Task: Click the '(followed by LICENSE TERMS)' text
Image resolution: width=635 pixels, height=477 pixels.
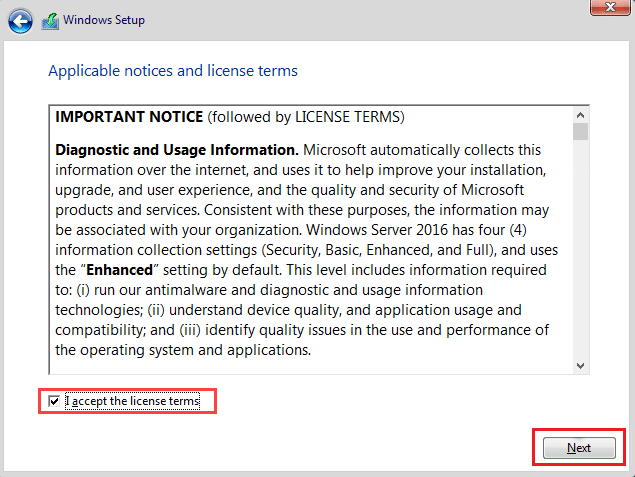Action: click(305, 117)
